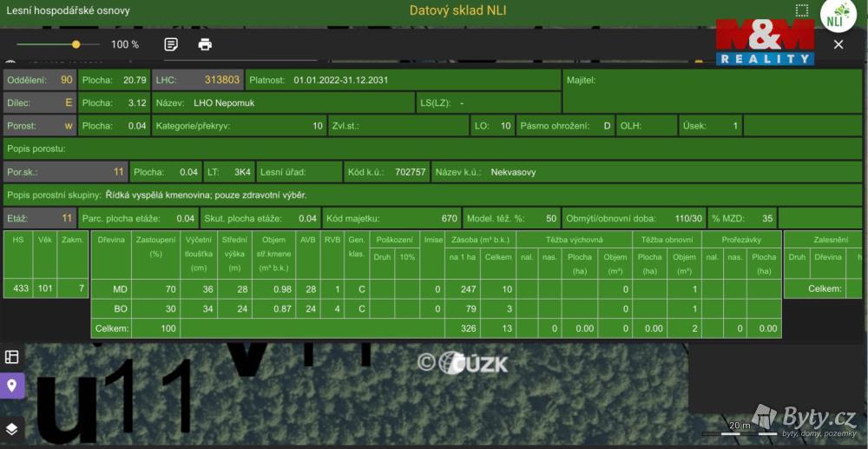
Task: Click the dashed selection square icon
Action: pyautogui.click(x=801, y=10)
